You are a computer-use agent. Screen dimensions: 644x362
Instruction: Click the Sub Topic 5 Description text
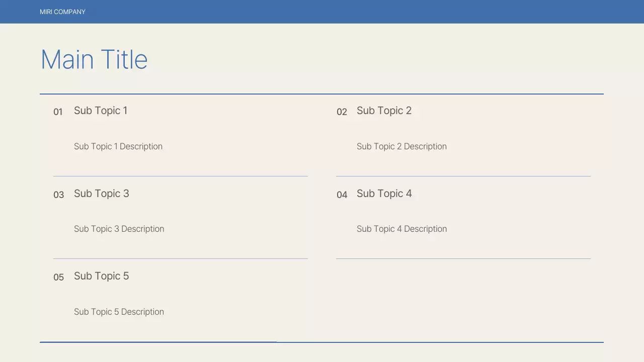(x=119, y=312)
